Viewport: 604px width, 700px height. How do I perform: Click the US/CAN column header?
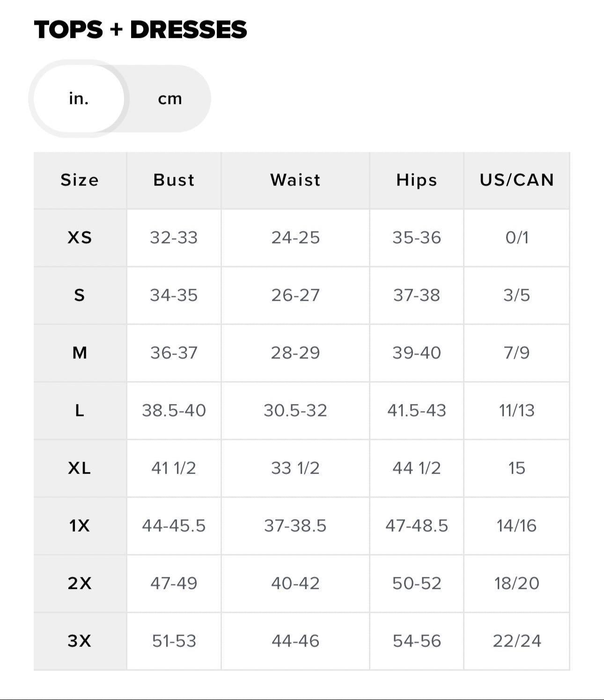[x=516, y=180]
